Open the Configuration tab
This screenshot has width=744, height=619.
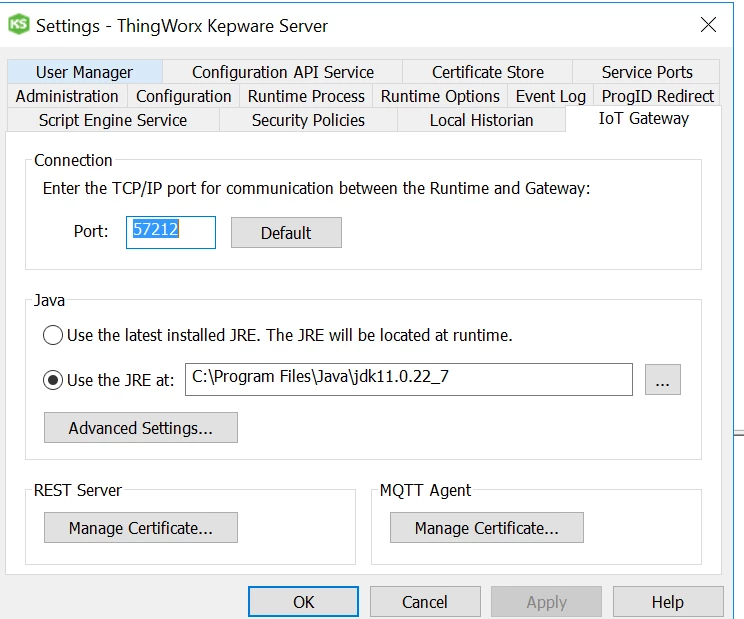184,96
